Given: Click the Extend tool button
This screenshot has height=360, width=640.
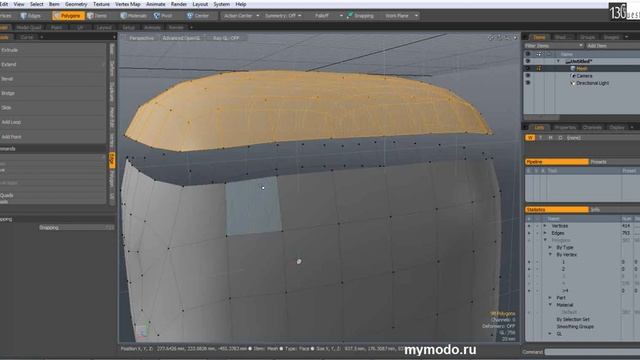Looking at the screenshot, I should point(53,64).
